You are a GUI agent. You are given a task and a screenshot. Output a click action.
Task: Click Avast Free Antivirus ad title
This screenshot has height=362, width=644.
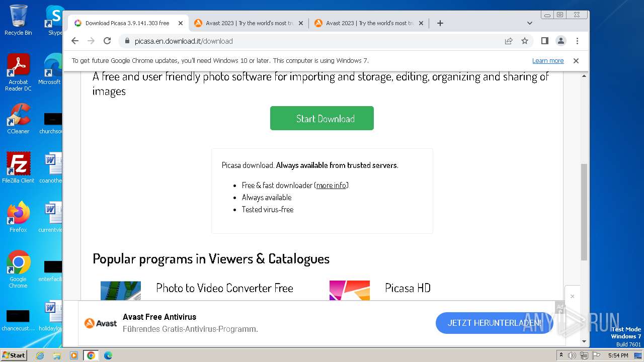pos(159,317)
